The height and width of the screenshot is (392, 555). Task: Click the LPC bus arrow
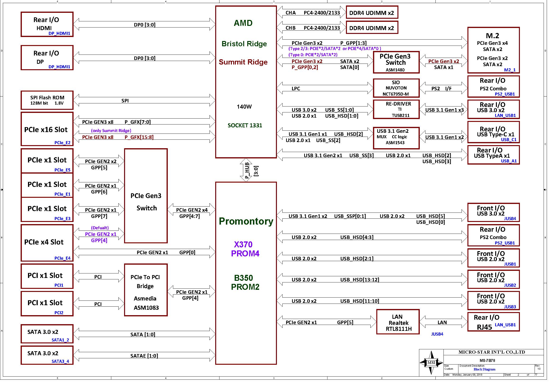(x=325, y=88)
